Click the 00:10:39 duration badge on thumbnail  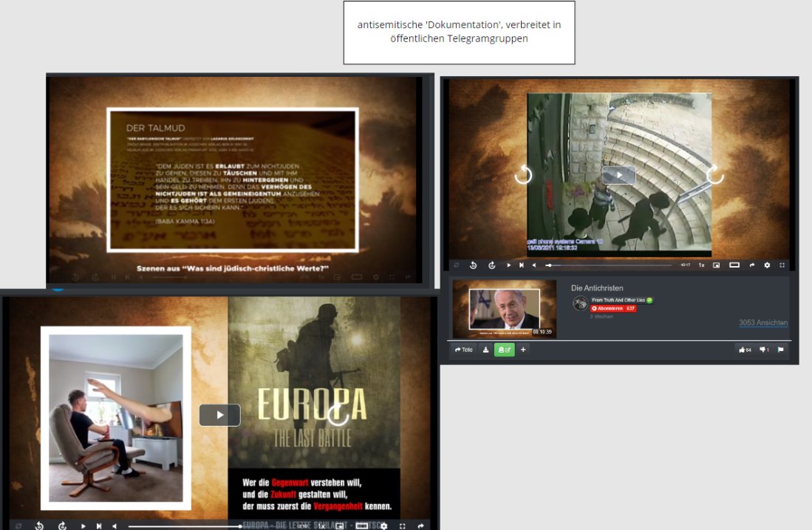tap(543, 332)
